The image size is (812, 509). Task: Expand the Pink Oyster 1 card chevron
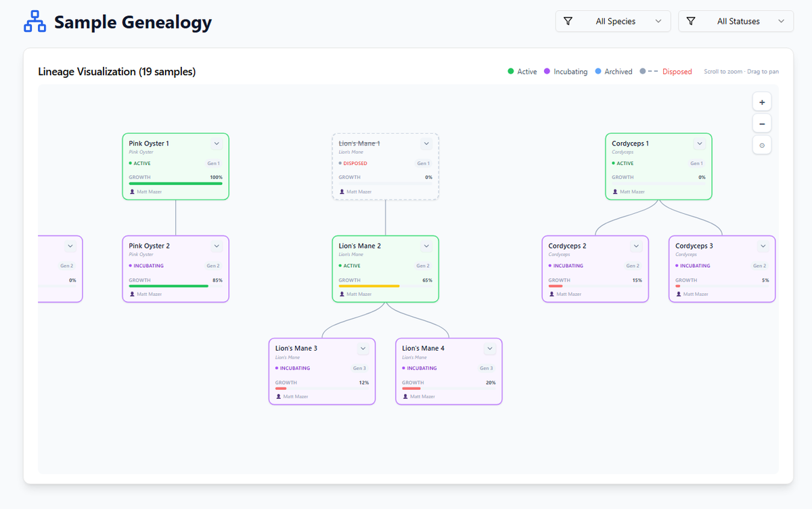(217, 143)
